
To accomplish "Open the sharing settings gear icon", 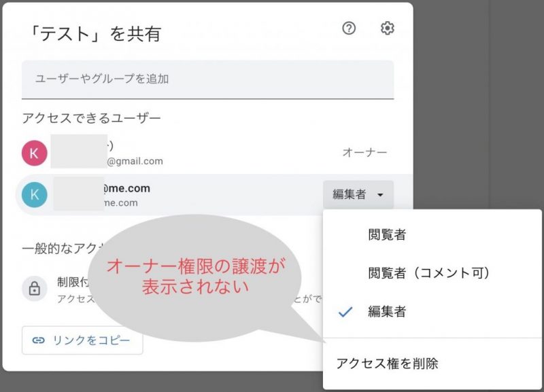I will [x=387, y=29].
